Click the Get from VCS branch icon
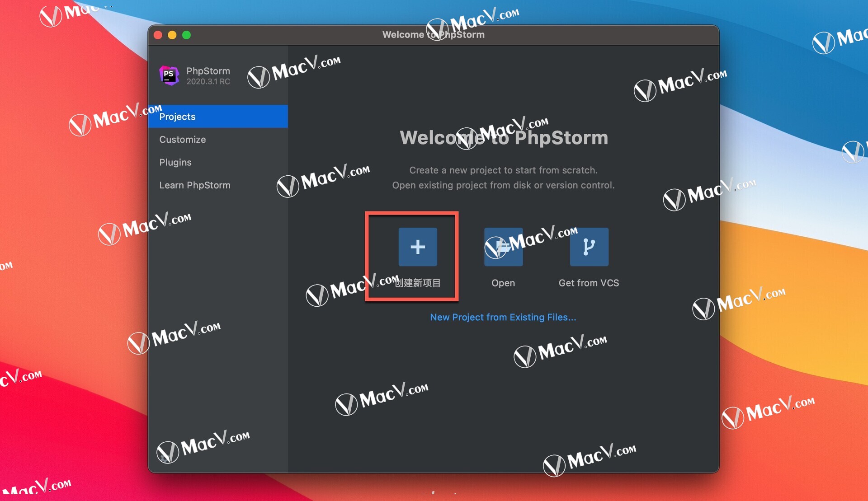The height and width of the screenshot is (501, 868). click(589, 247)
